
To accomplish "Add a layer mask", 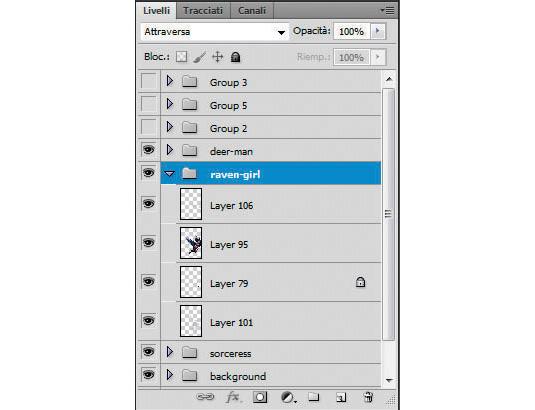I will click(260, 397).
